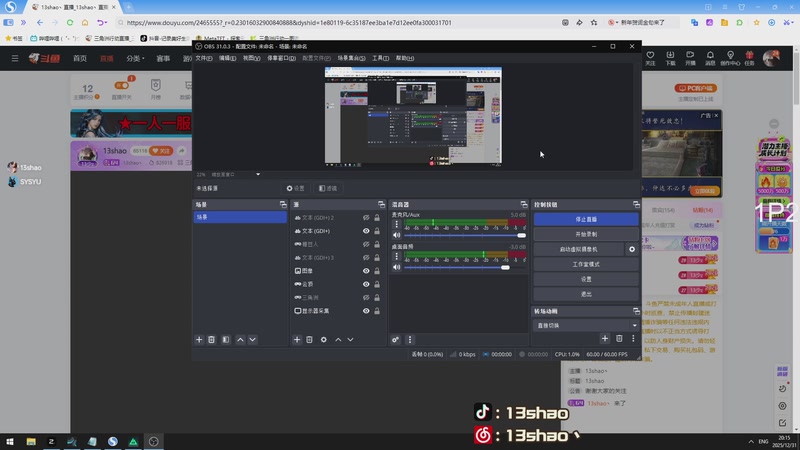The width and height of the screenshot is (800, 450).
Task: Delete the selected scene with the Scenes panel trash icon
Action: click(x=211, y=340)
